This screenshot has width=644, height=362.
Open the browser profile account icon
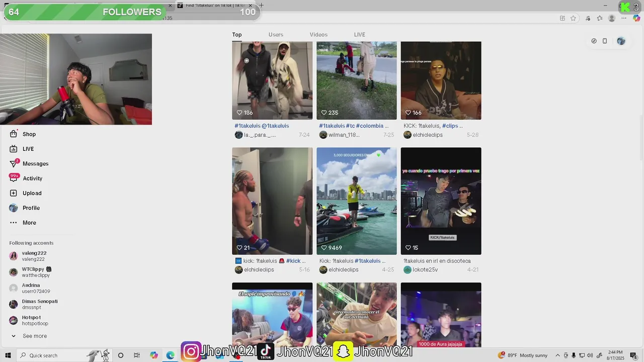[x=612, y=18]
